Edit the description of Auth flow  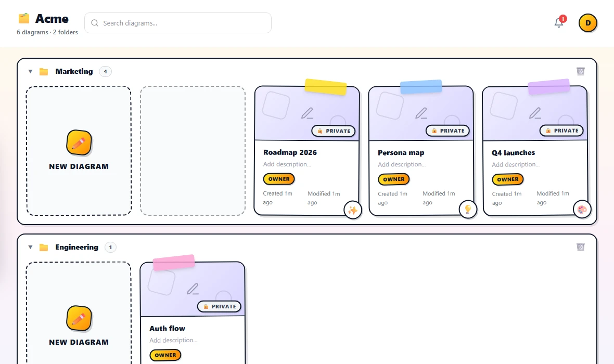point(173,340)
